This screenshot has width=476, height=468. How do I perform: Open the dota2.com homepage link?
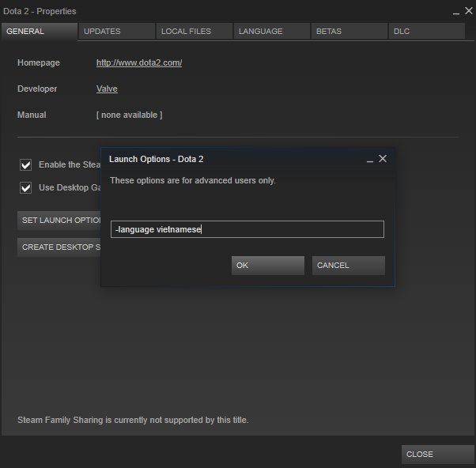point(139,62)
